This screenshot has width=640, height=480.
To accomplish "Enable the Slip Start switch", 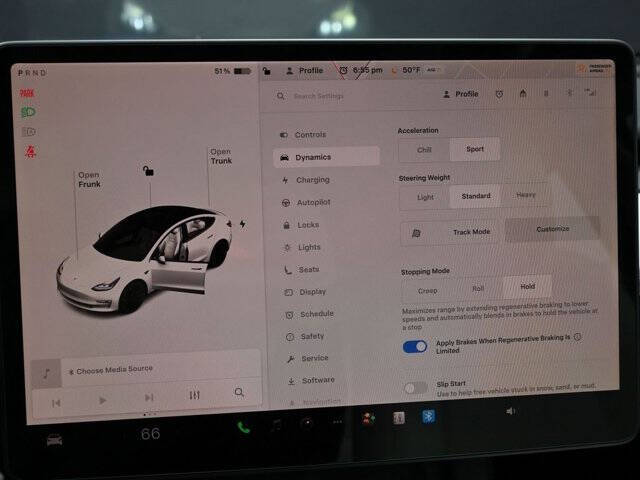I will tap(416, 388).
